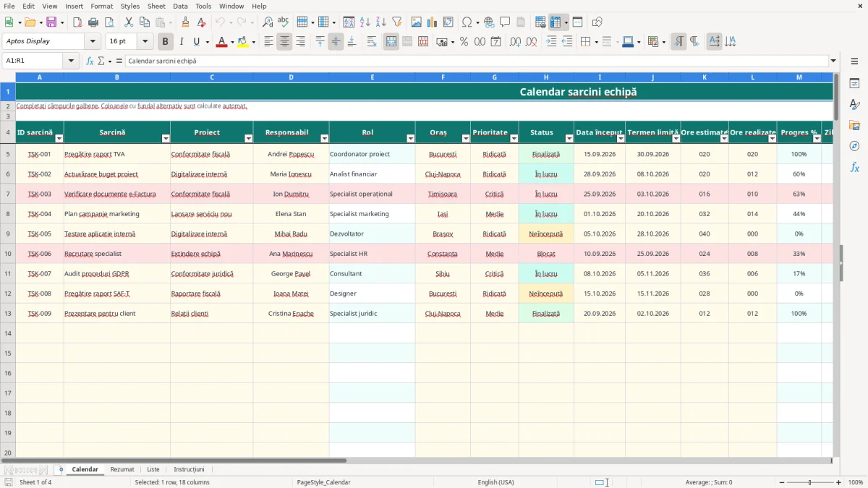
Task: Click zoom in plus button
Action: pyautogui.click(x=839, y=482)
